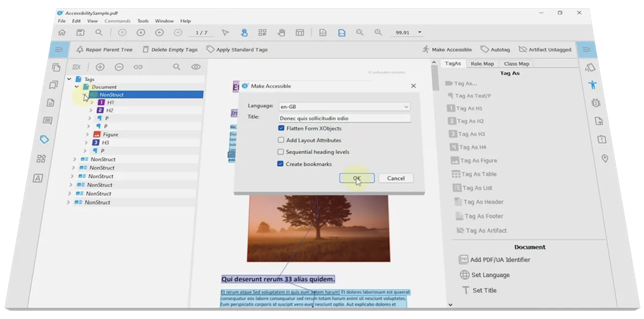Switch to the Role Map tab
The image size is (644, 319).
pos(482,64)
